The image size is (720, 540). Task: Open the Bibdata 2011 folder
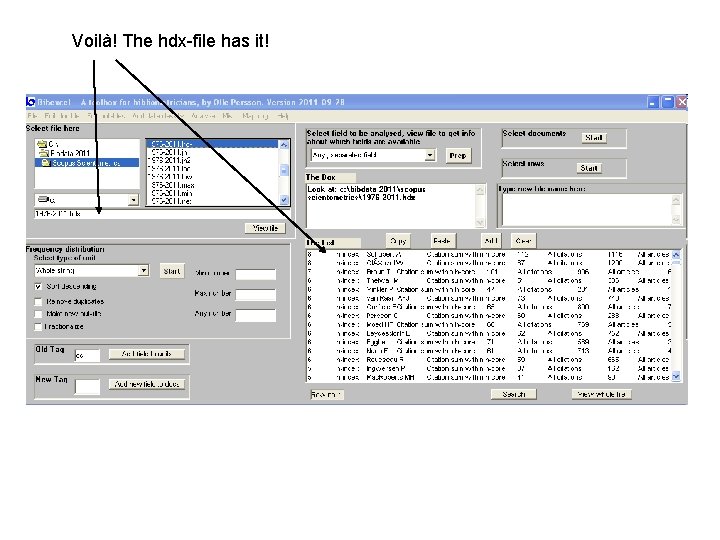pyautogui.click(x=64, y=153)
